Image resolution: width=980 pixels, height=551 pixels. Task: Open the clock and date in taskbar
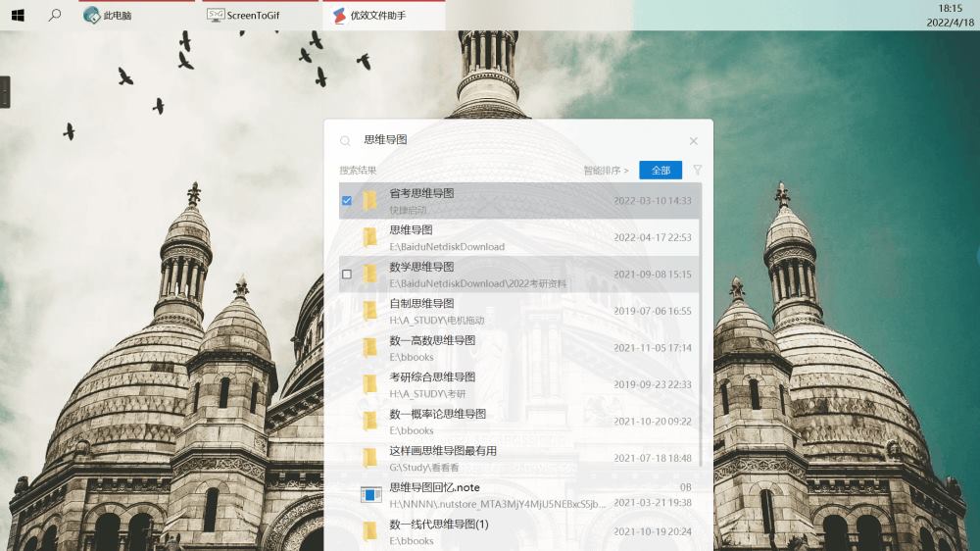point(950,16)
